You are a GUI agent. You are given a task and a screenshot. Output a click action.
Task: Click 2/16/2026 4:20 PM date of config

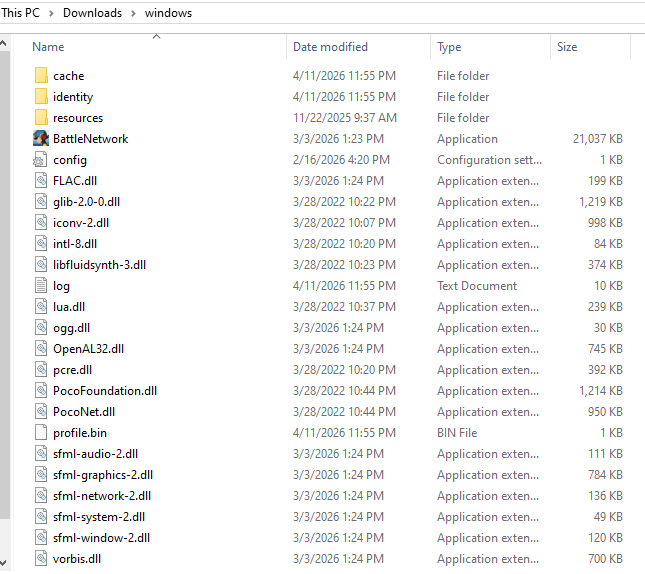tap(341, 160)
